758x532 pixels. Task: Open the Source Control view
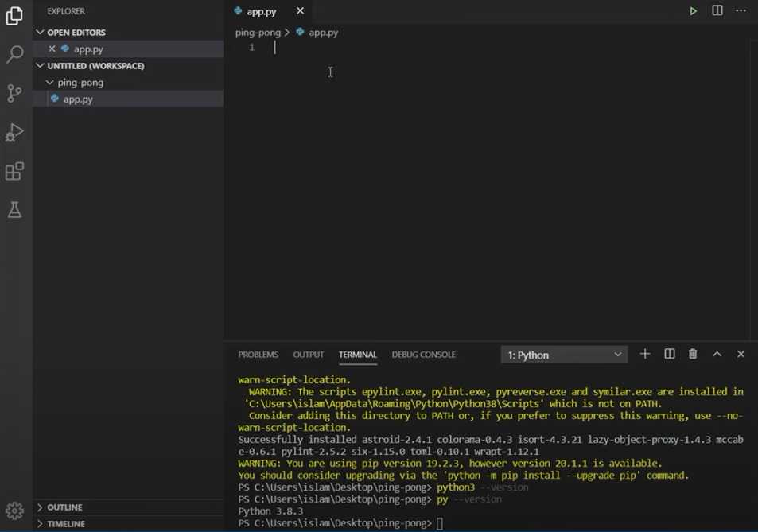tap(14, 93)
